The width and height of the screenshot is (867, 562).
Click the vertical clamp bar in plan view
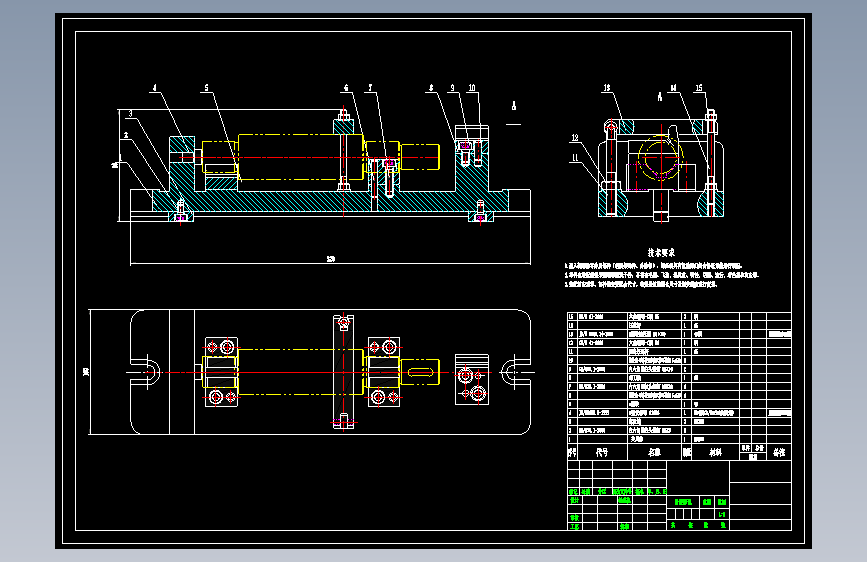pyautogui.click(x=343, y=372)
